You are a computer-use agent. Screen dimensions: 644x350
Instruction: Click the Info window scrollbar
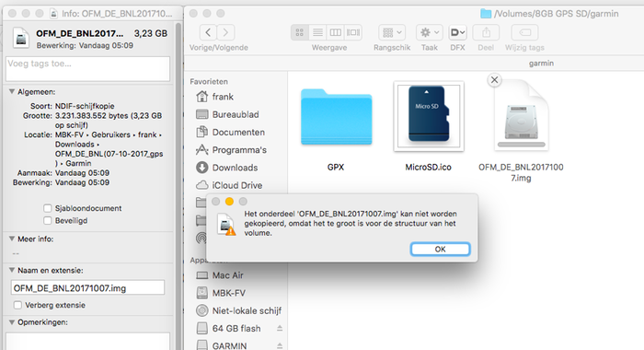coord(178,185)
